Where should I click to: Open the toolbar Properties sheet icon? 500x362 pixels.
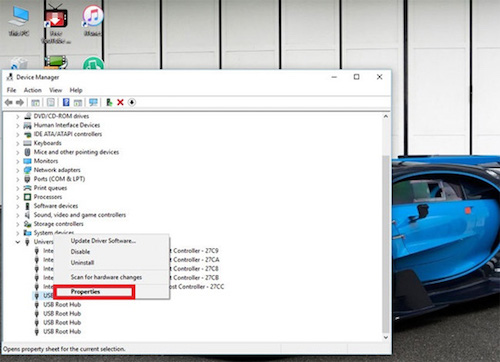click(51, 102)
